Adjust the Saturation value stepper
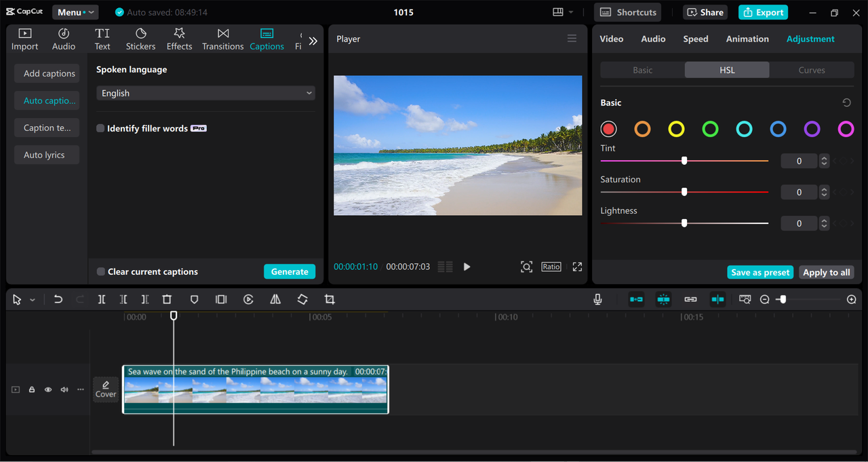The height and width of the screenshot is (462, 868). tap(824, 192)
